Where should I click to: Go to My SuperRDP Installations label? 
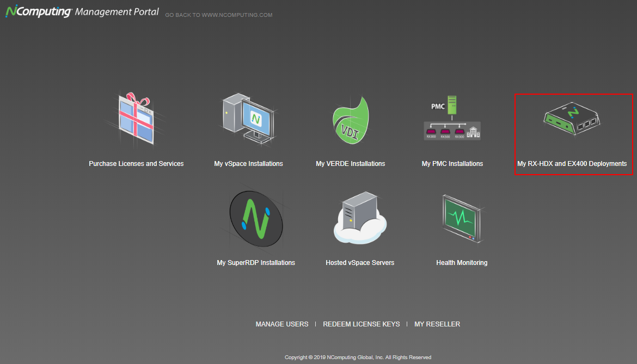(256, 263)
